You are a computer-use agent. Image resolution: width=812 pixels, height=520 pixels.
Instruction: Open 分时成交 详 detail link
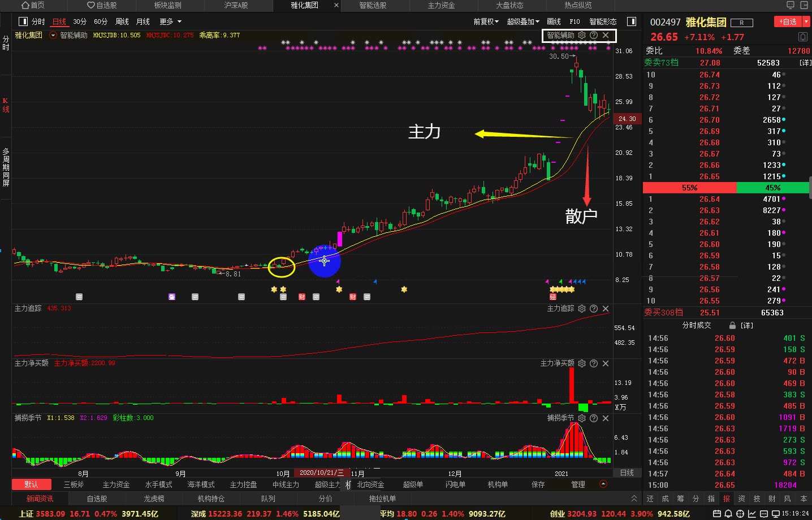pyautogui.click(x=746, y=326)
